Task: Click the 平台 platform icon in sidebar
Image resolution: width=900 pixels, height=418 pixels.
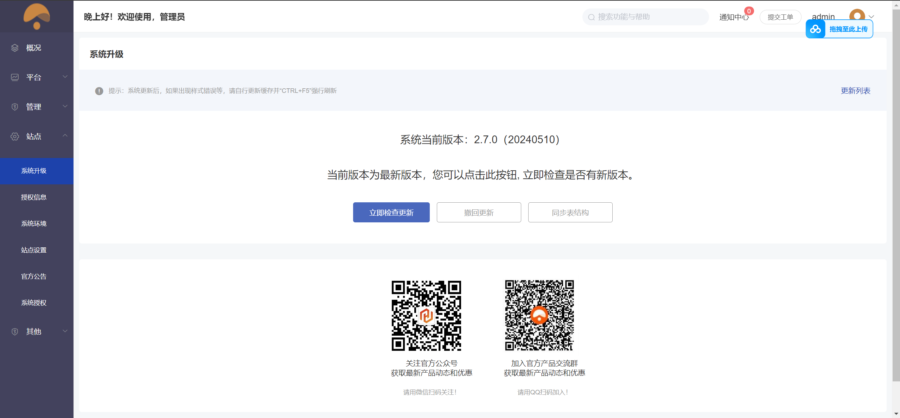Action: pyautogui.click(x=15, y=78)
